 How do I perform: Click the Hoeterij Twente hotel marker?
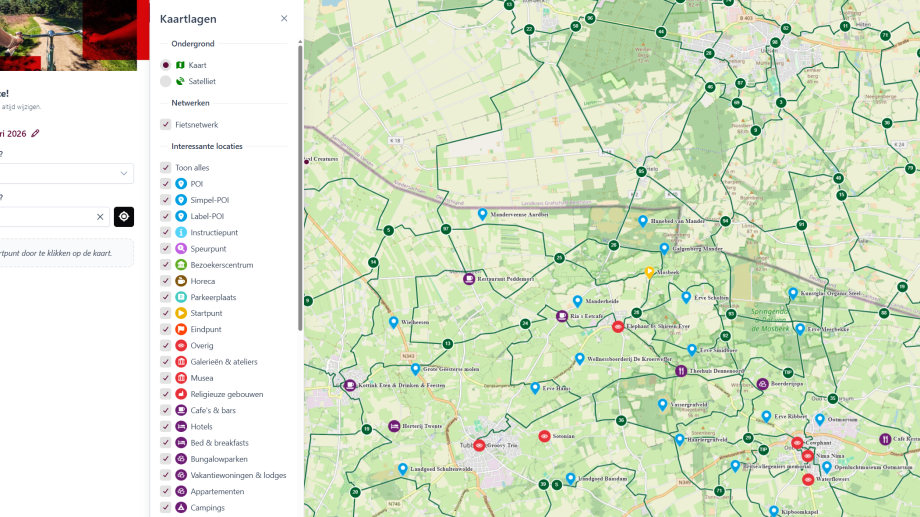coord(394,426)
